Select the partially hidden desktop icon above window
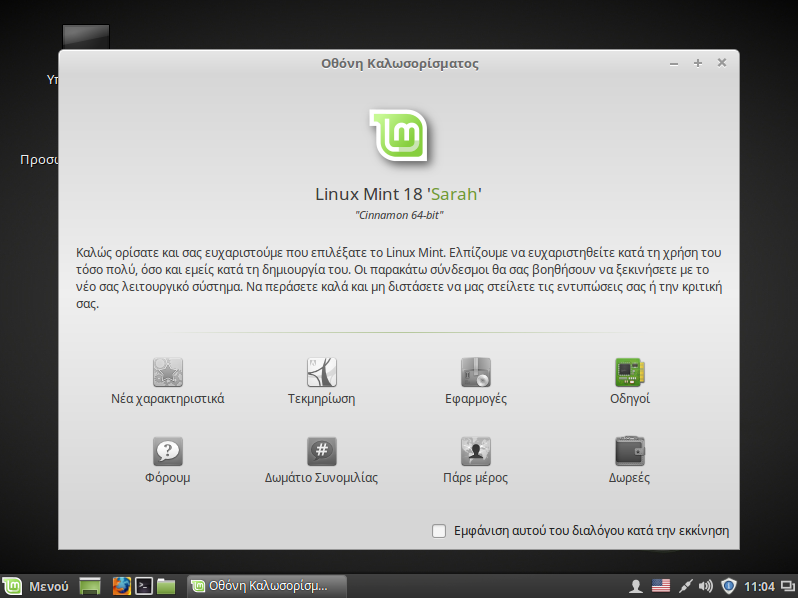The width and height of the screenshot is (798, 598). click(x=86, y=37)
